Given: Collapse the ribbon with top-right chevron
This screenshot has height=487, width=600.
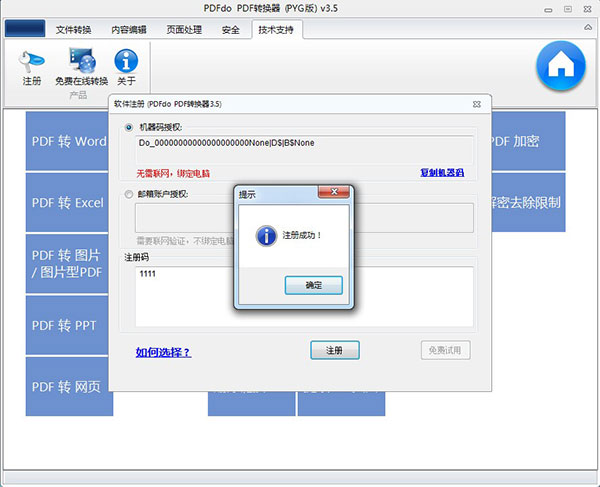Looking at the screenshot, I should [x=588, y=27].
